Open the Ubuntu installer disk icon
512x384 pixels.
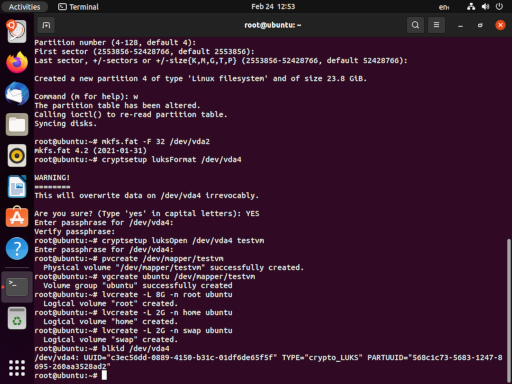coord(17,31)
